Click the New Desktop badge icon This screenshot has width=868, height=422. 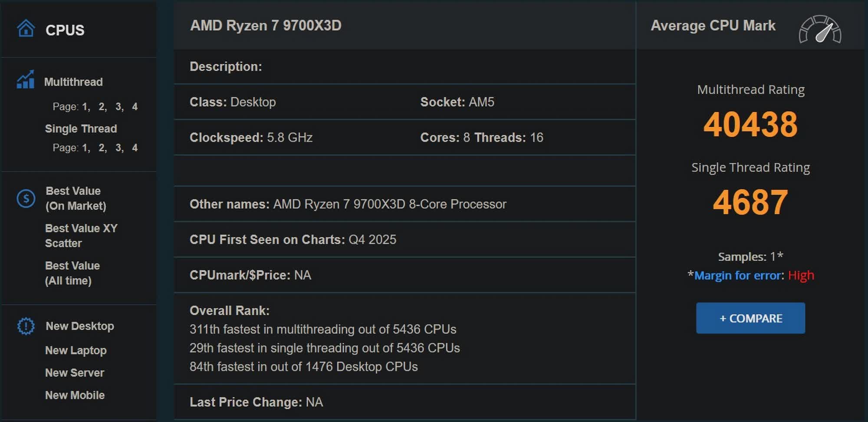[x=26, y=326]
